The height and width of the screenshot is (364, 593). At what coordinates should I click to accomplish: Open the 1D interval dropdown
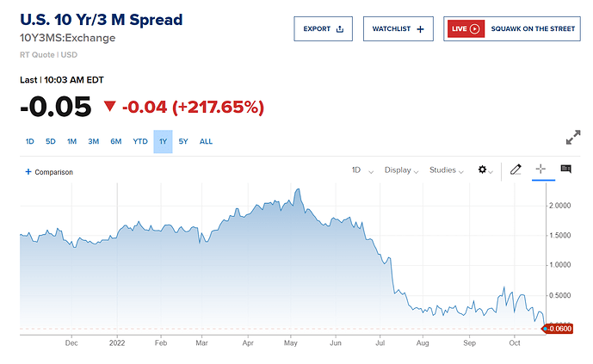pyautogui.click(x=361, y=170)
